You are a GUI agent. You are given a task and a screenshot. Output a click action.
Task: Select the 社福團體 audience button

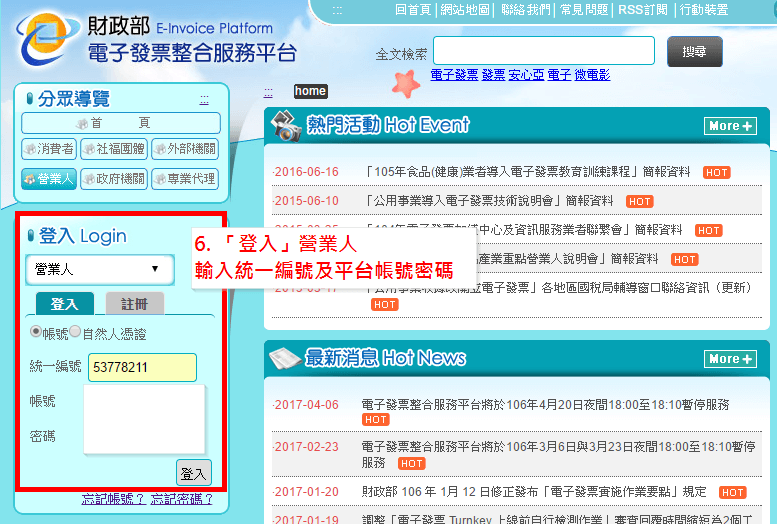(114, 149)
